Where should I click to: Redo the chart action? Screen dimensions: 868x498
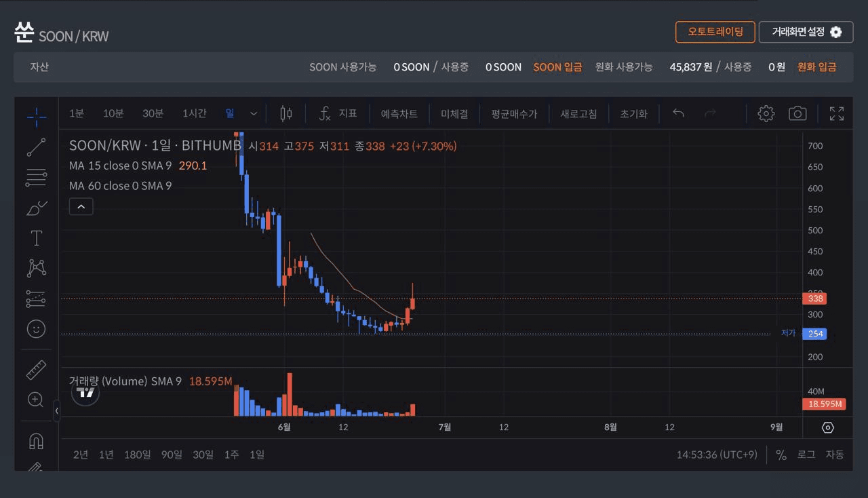pos(710,113)
